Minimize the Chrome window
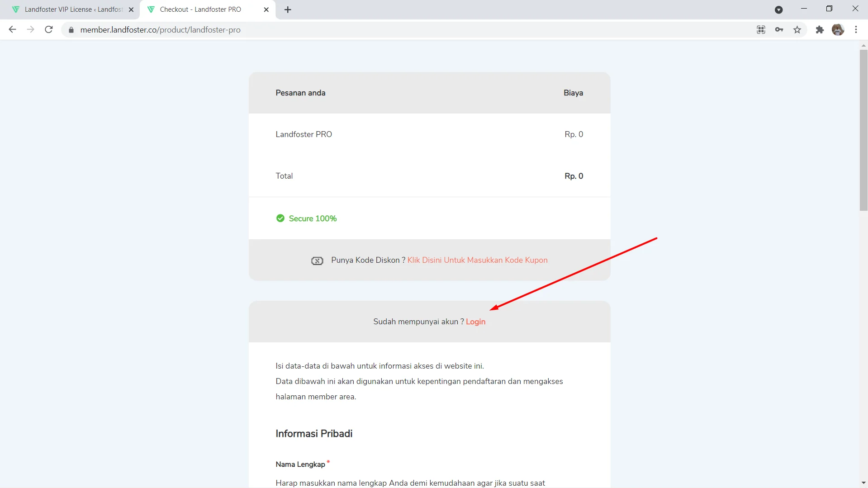The height and width of the screenshot is (488, 868). (804, 9)
